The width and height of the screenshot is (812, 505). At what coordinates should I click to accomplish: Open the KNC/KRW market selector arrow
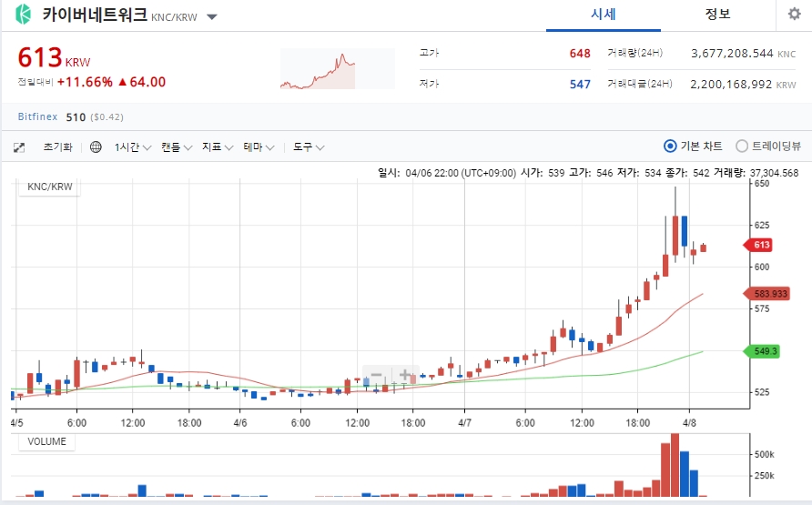[211, 16]
